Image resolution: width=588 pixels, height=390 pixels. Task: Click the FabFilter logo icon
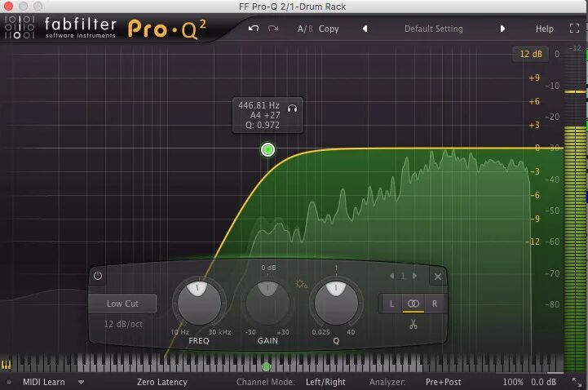pos(19,27)
